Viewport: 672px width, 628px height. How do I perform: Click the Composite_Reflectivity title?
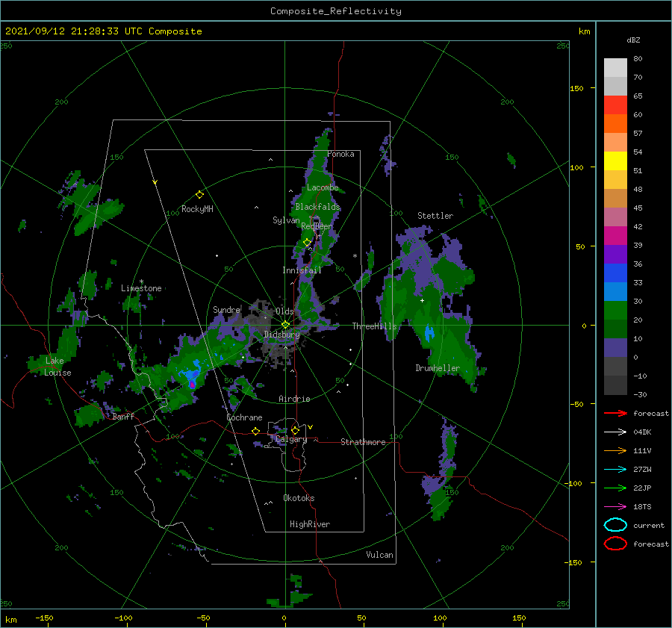pos(335,11)
